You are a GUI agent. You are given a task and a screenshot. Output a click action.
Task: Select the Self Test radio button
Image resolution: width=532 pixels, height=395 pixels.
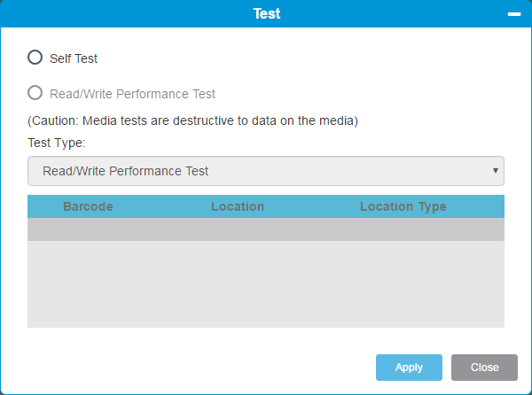[x=35, y=58]
